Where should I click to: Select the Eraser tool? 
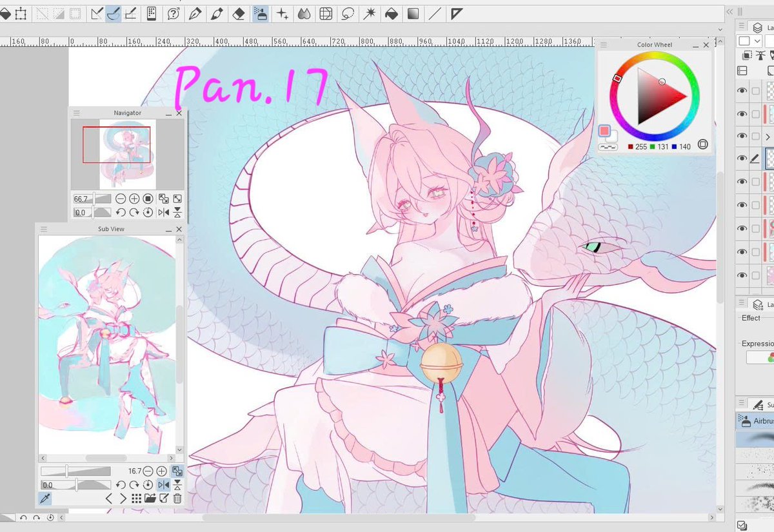[239, 14]
